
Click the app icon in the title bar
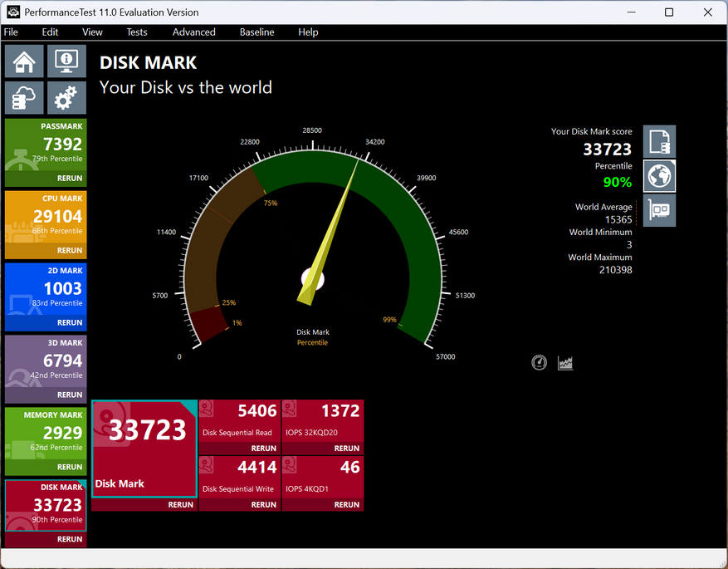pyautogui.click(x=13, y=12)
